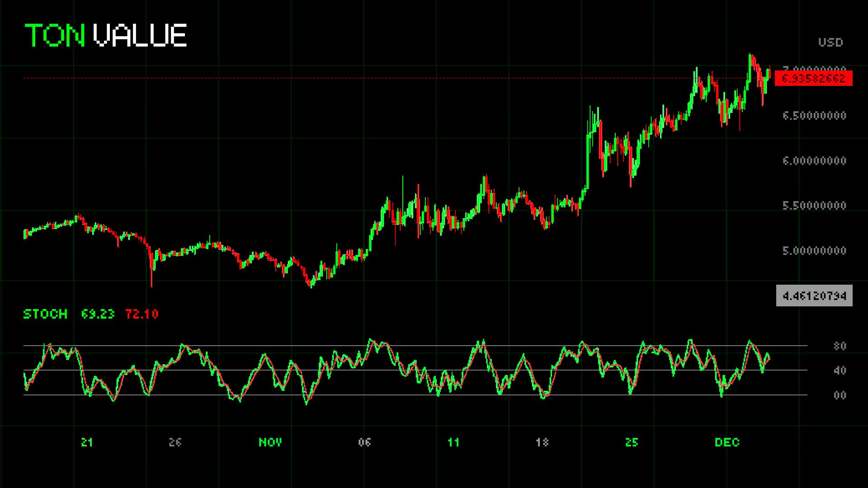Click the stochastic 80 level label
Viewport: 868px width, 488px height.
pyautogui.click(x=840, y=347)
